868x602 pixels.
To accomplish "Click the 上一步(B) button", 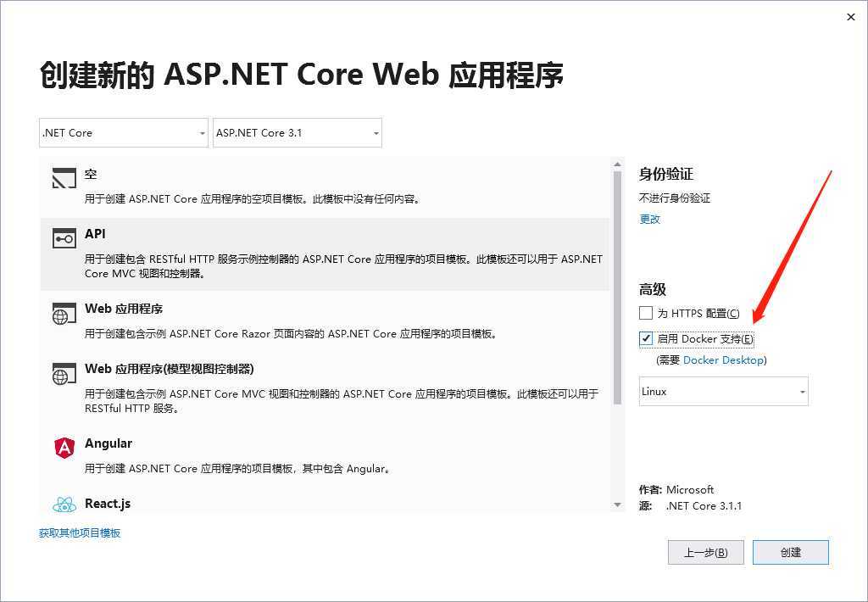I will pyautogui.click(x=706, y=552).
